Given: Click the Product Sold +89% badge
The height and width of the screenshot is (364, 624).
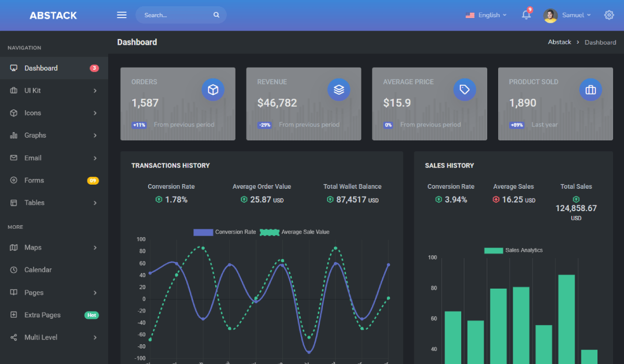Looking at the screenshot, I should click(517, 125).
